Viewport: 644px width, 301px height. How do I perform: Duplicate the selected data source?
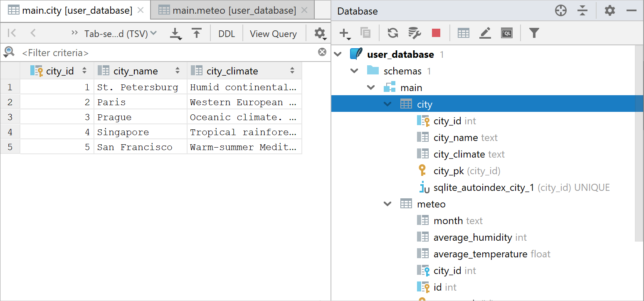point(365,33)
